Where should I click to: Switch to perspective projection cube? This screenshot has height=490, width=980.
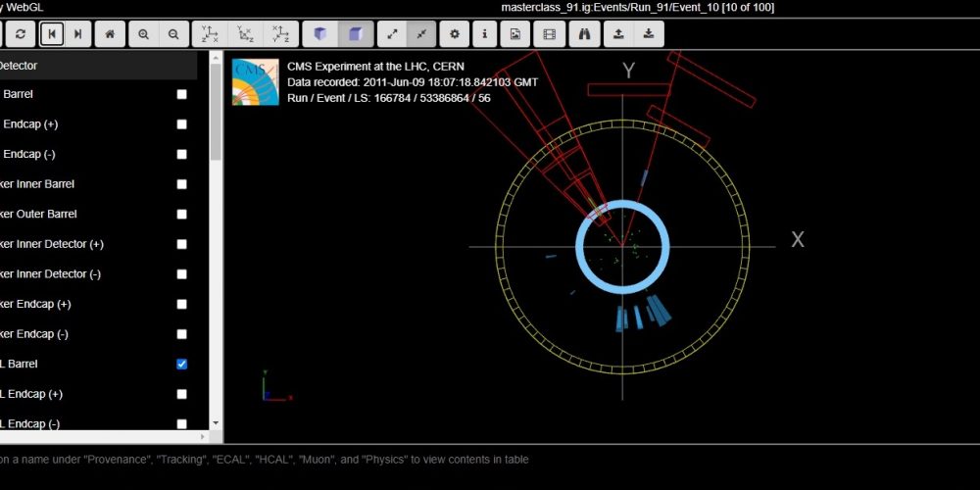click(319, 34)
